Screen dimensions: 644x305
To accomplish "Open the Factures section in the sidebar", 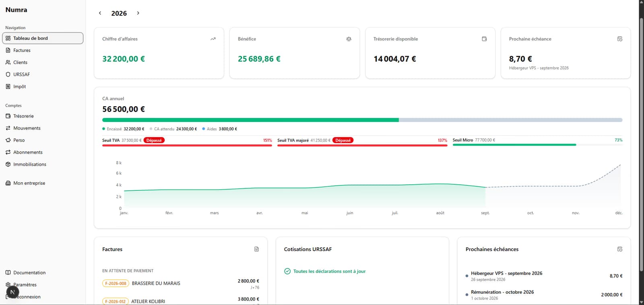I will click(x=43, y=50).
